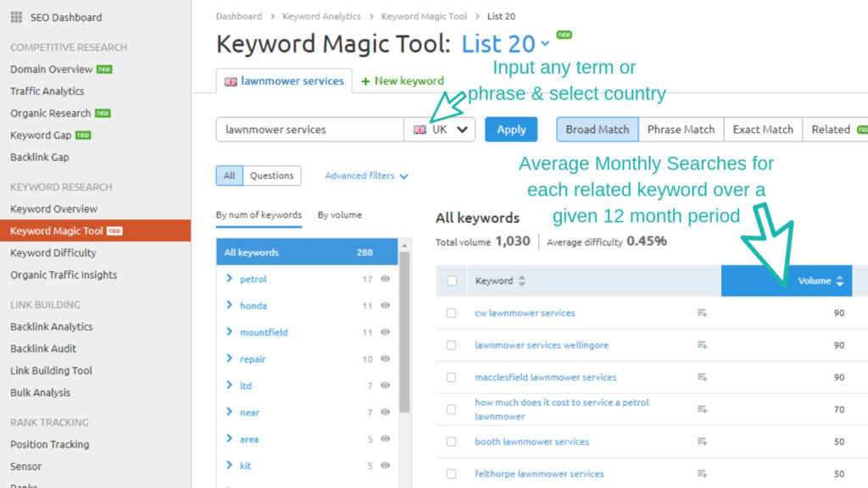Select By num of keywords tab
The image size is (868, 488).
tap(259, 214)
